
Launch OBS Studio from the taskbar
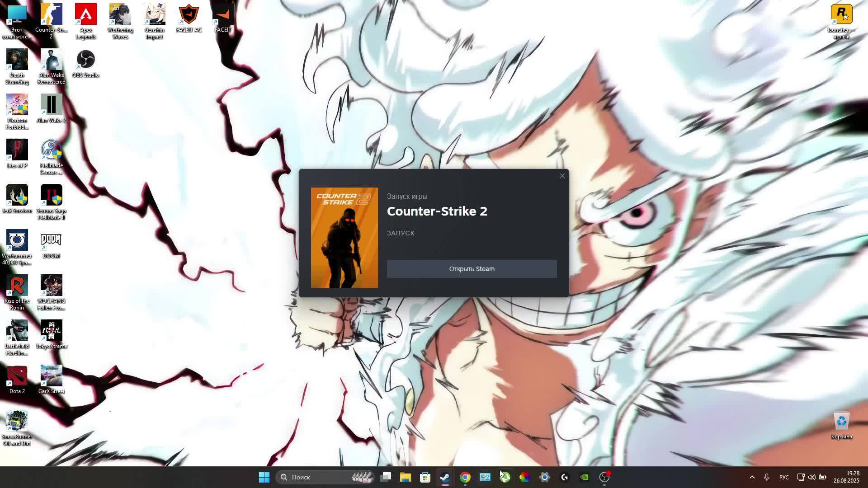click(604, 477)
